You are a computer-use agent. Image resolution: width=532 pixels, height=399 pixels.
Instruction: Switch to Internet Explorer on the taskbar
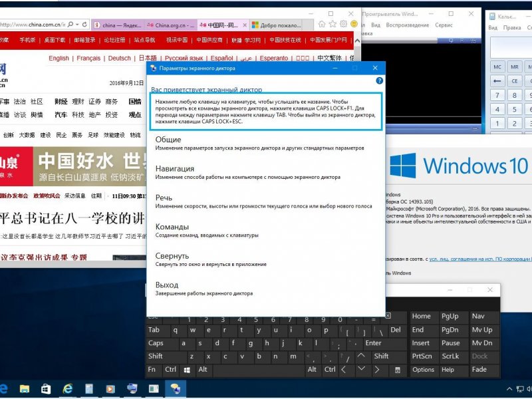coord(68,389)
